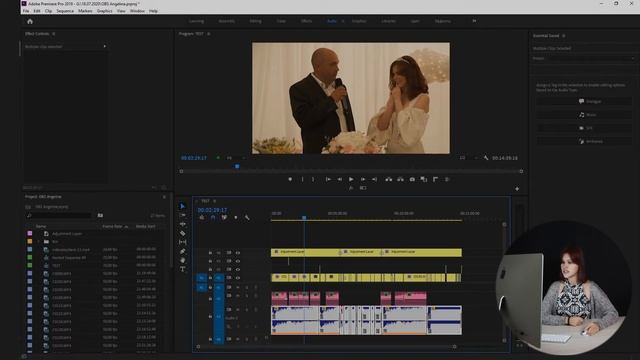
Task: Go to In point in Program monitor
Action: pyautogui.click(x=328, y=179)
